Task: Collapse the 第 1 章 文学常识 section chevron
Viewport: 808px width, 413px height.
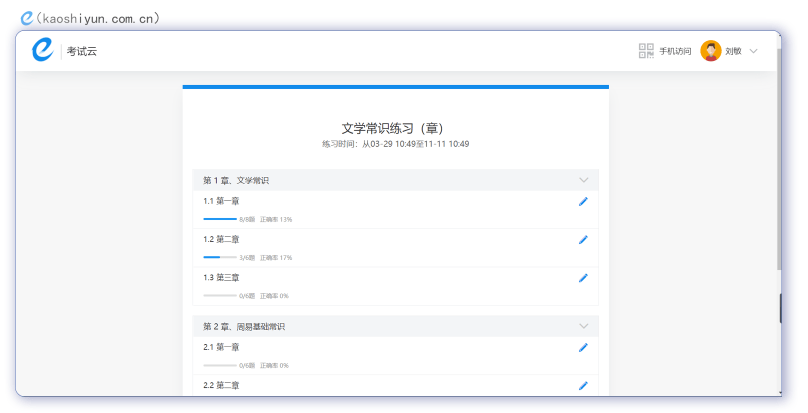Action: pyautogui.click(x=584, y=180)
